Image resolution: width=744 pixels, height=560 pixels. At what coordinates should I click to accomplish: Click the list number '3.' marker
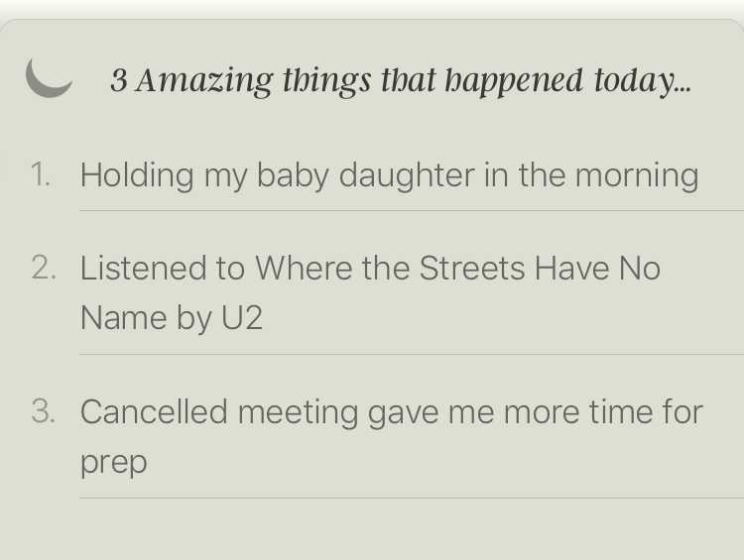coord(44,410)
